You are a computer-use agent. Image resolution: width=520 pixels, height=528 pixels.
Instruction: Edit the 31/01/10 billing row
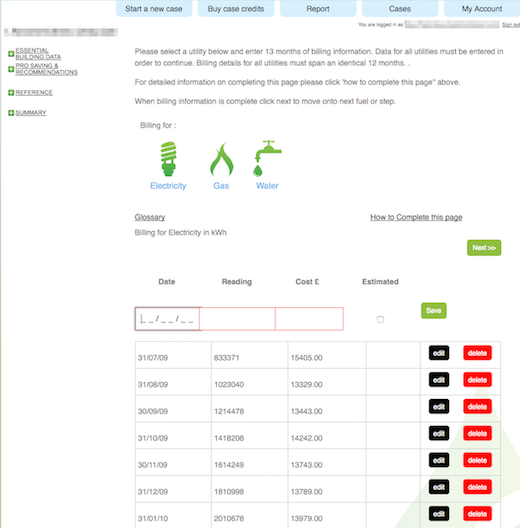point(439,514)
